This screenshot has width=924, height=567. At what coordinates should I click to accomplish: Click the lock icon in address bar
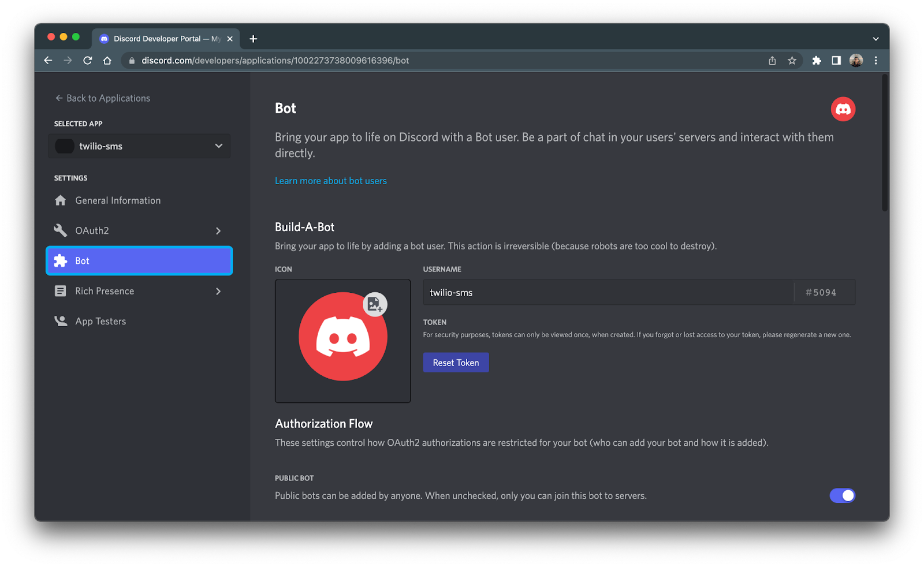click(132, 61)
